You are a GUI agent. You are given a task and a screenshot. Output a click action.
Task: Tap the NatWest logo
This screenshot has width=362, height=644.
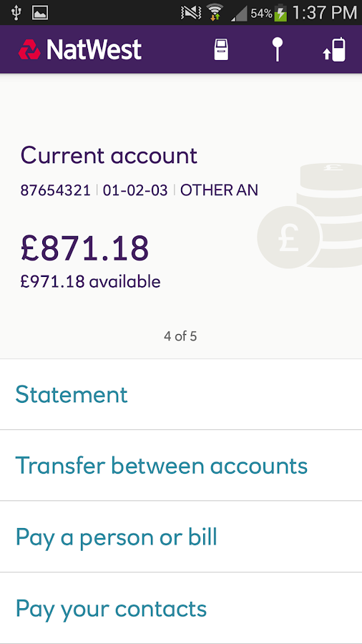80,49
